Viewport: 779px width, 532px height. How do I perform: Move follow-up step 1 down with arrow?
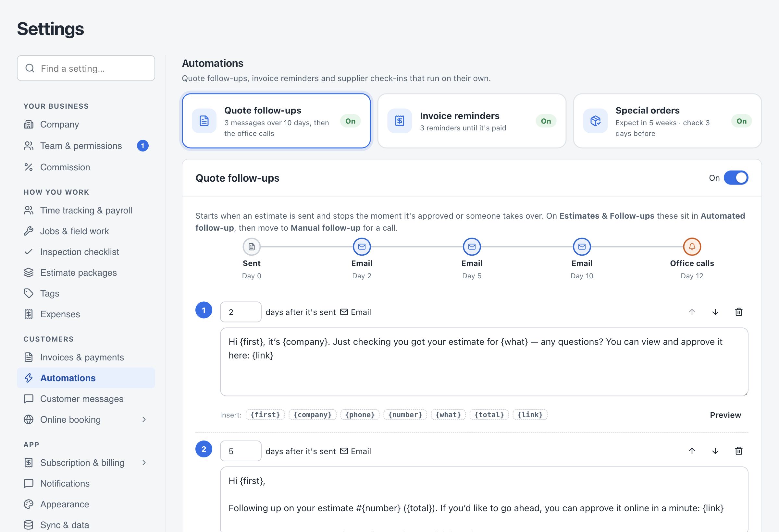(x=715, y=312)
